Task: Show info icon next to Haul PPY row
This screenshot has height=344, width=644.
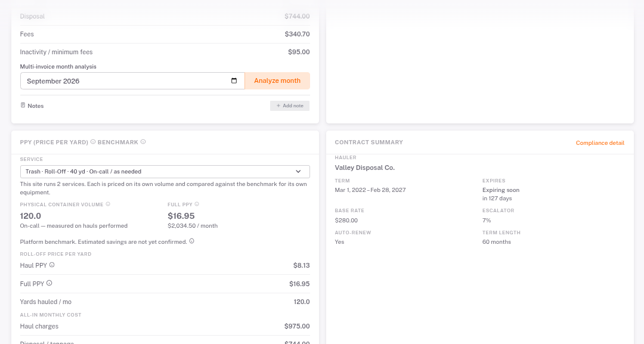Action: [52, 265]
